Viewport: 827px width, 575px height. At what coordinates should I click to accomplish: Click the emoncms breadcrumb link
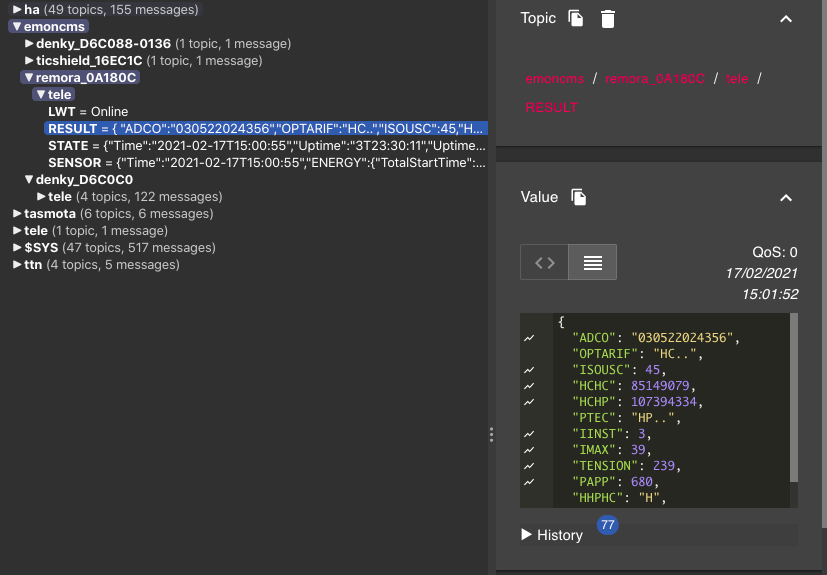[555, 79]
